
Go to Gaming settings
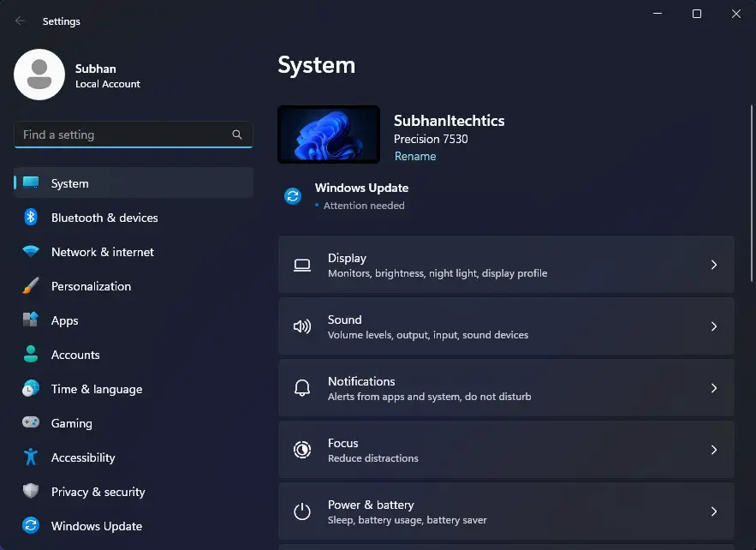[134, 422]
